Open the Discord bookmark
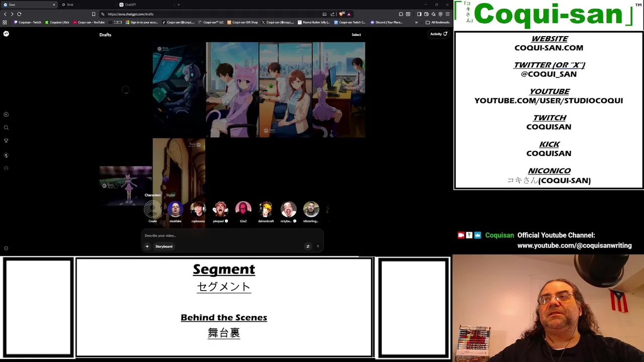The width and height of the screenshot is (644, 362). click(x=386, y=22)
